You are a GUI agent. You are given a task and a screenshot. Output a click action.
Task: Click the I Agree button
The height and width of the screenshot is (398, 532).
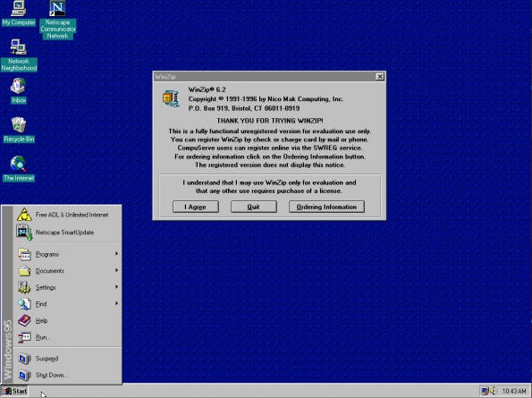tap(196, 207)
